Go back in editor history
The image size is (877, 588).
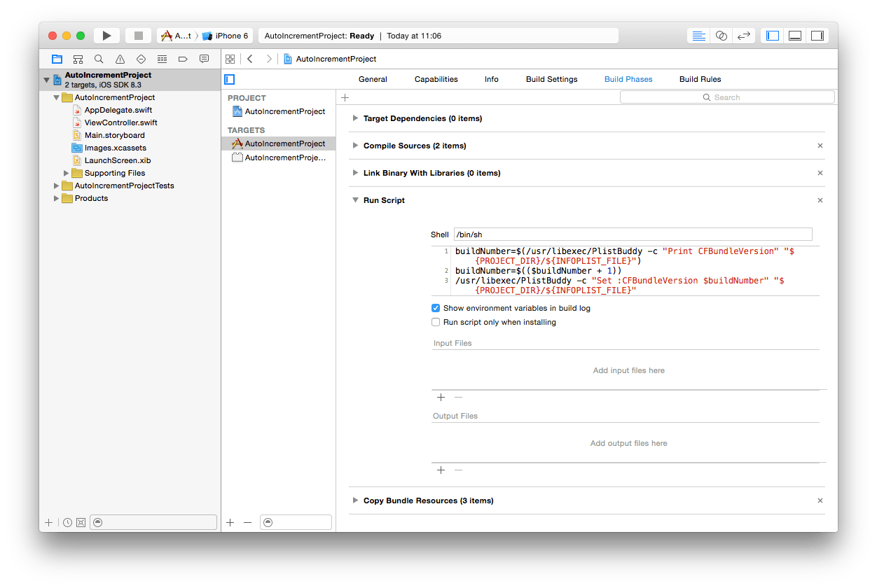250,59
